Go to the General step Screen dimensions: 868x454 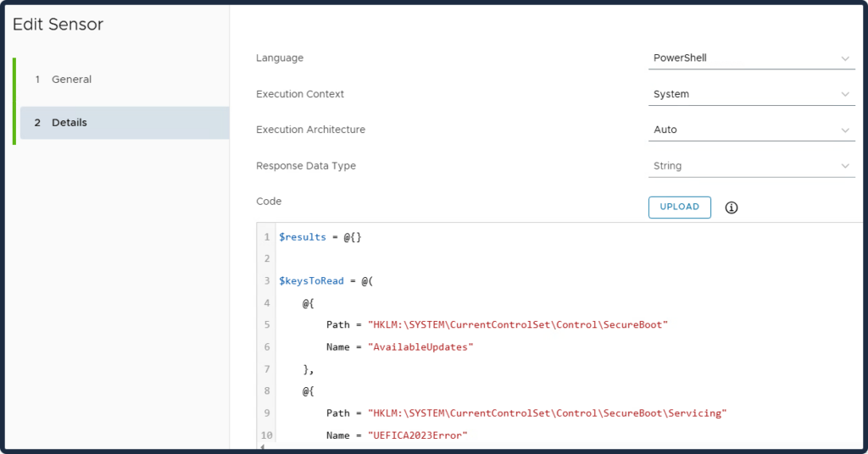click(71, 80)
